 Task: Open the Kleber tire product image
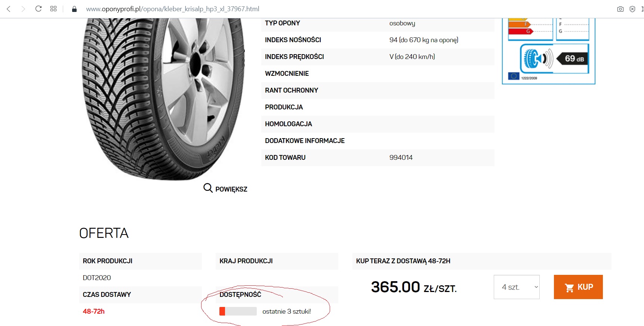click(x=163, y=97)
